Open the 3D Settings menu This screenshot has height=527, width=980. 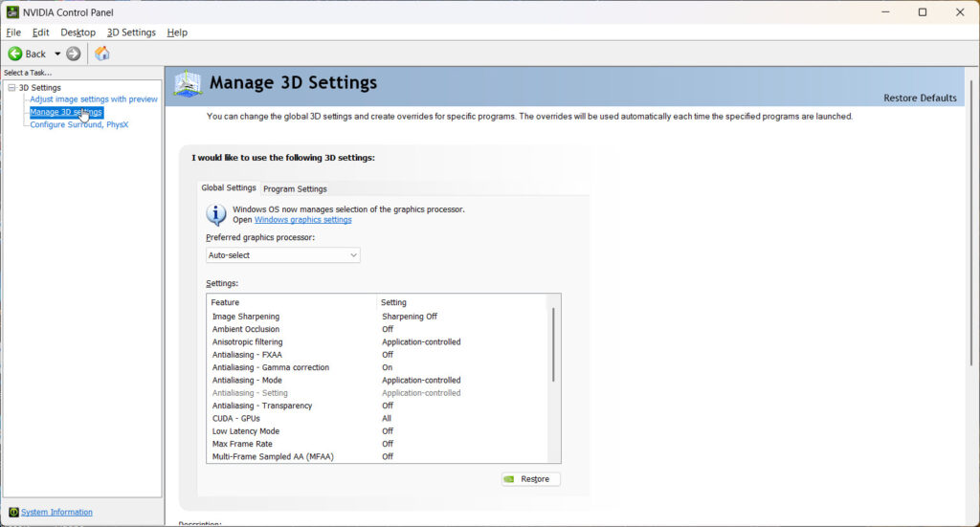pos(131,33)
